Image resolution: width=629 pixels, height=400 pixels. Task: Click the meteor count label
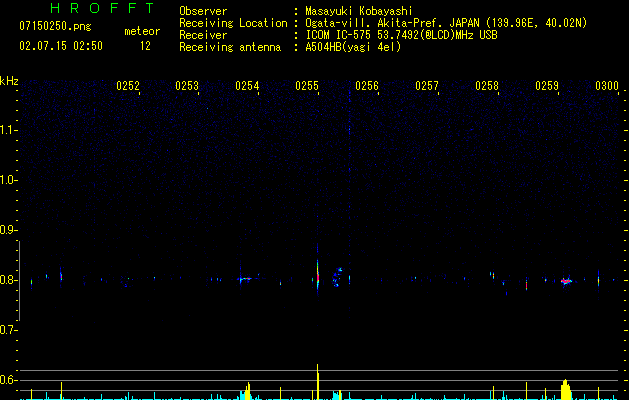(142, 31)
